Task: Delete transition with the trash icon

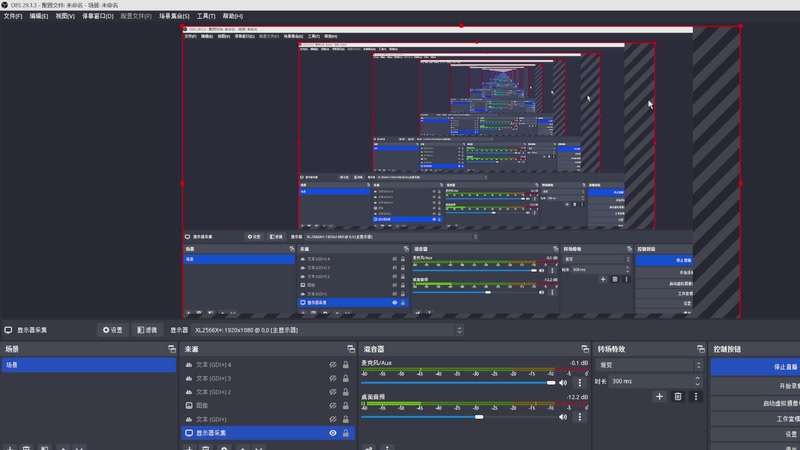Action: point(678,396)
